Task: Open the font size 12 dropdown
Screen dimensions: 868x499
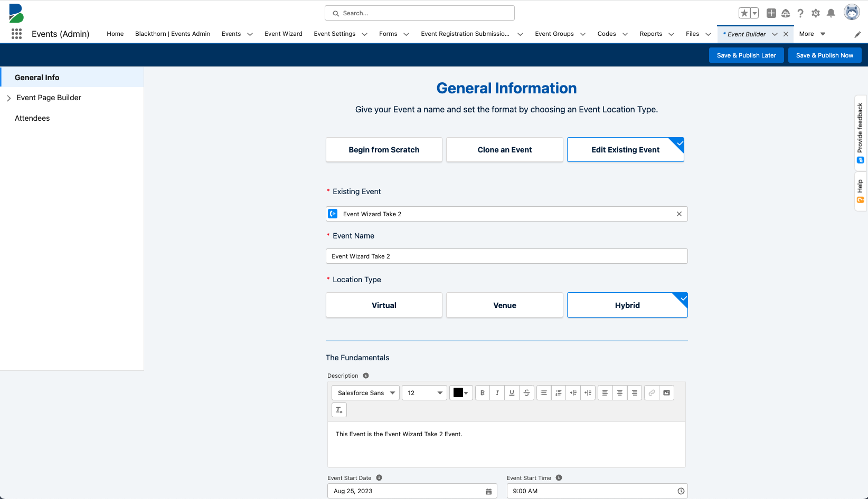Action: tap(424, 393)
